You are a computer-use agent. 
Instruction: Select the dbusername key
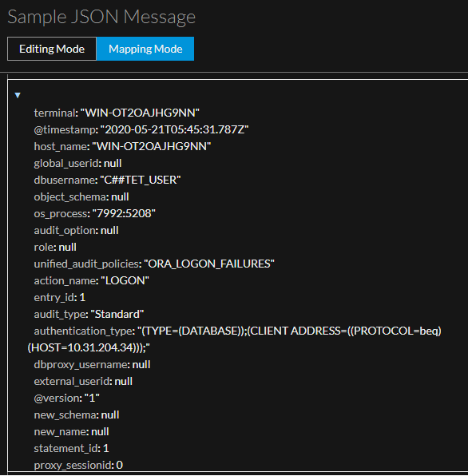[x=65, y=180]
